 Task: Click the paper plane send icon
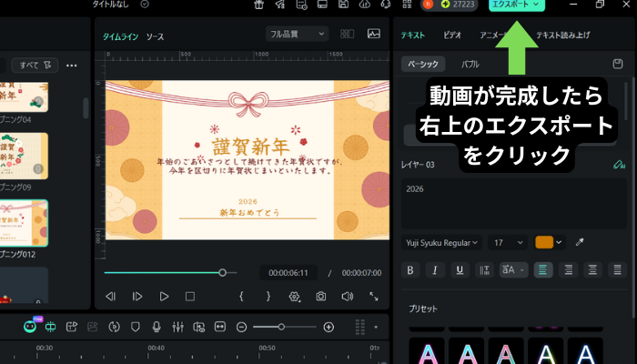[x=280, y=5]
